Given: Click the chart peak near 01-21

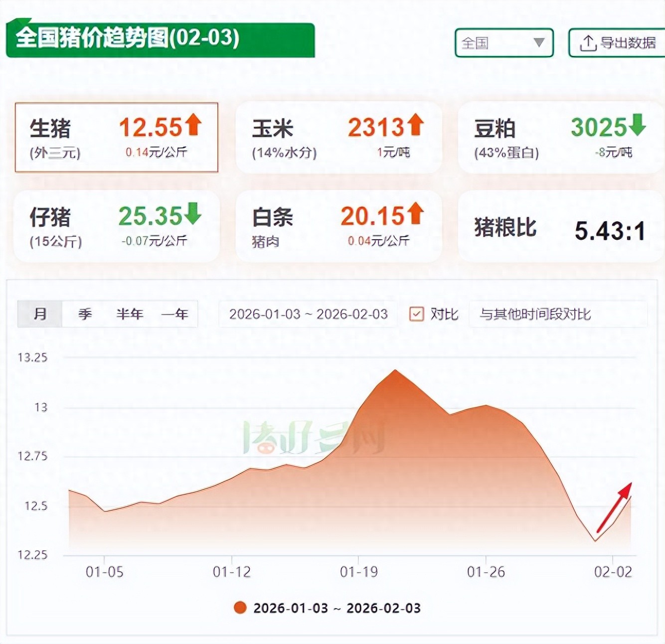Looking at the screenshot, I should pyautogui.click(x=395, y=370).
